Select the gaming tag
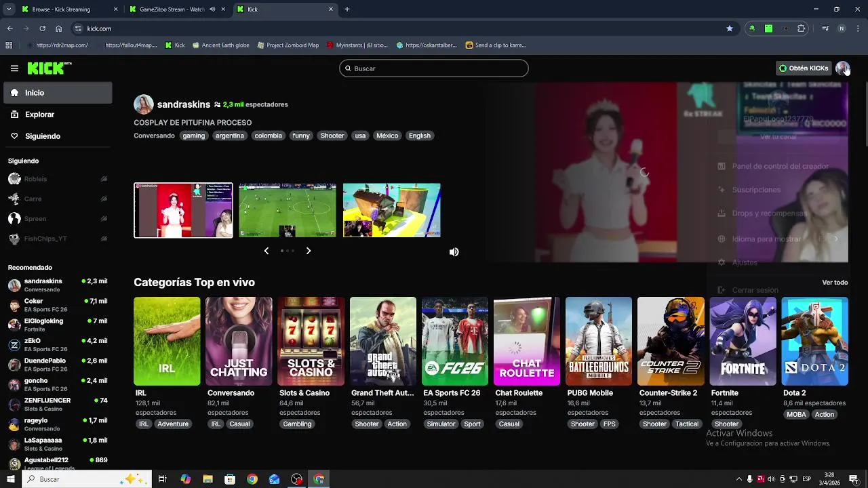Image resolution: width=868 pixels, height=488 pixels. [x=193, y=136]
